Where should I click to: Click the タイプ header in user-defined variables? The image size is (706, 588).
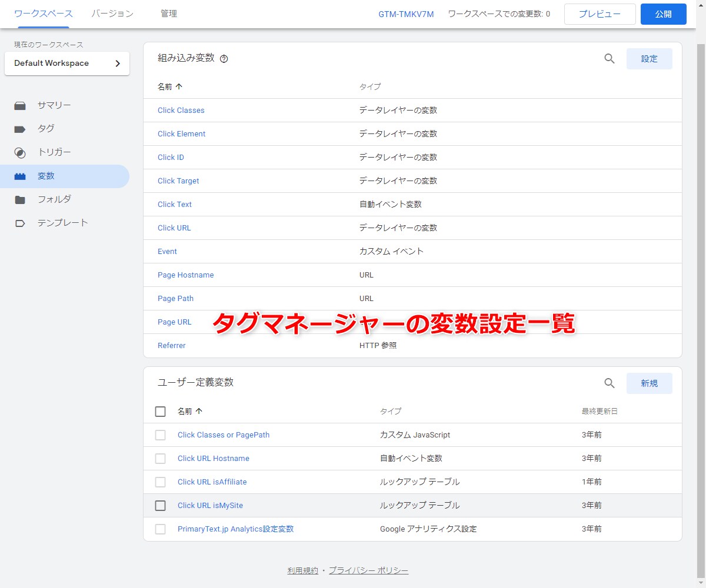391,412
